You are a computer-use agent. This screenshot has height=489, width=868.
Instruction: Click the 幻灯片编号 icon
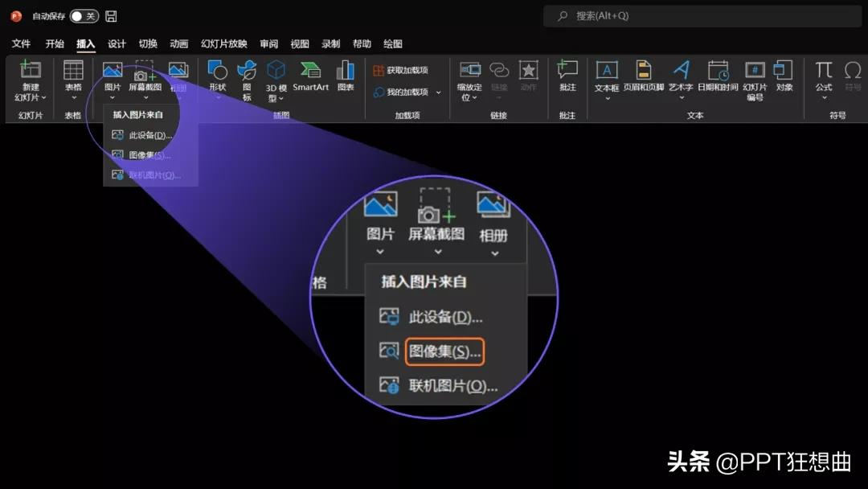point(755,70)
